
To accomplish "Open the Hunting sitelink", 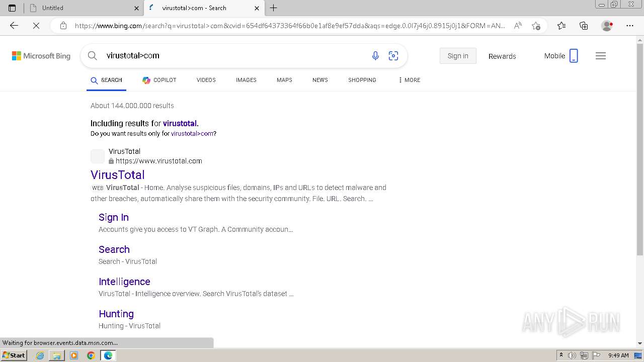I will [116, 314].
